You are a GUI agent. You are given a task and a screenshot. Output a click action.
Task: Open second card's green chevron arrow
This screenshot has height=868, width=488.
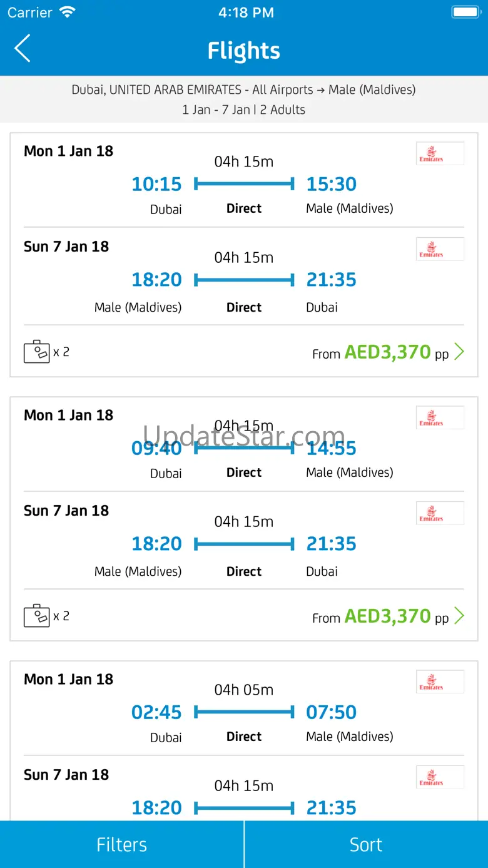(x=459, y=616)
